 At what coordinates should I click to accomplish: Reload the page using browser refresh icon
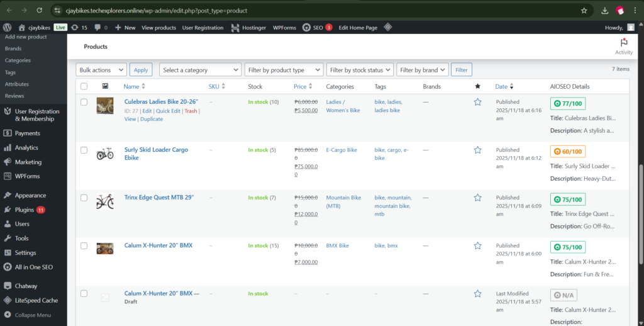click(x=40, y=11)
